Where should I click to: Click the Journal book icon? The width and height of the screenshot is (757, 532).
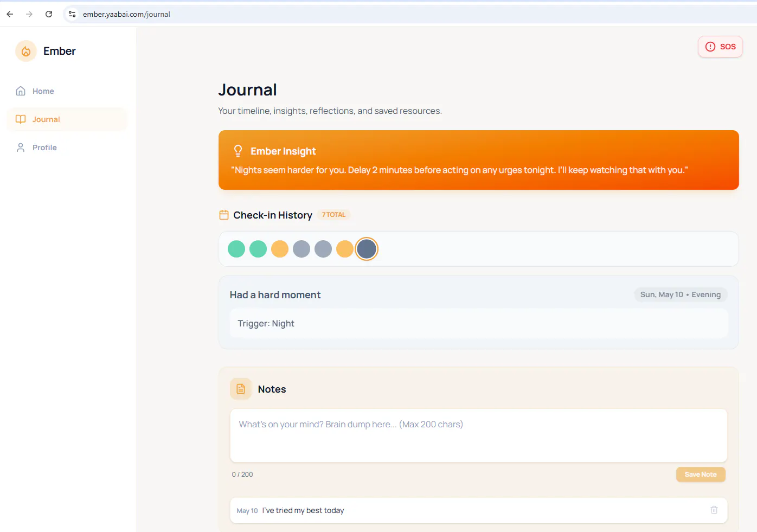coord(21,119)
